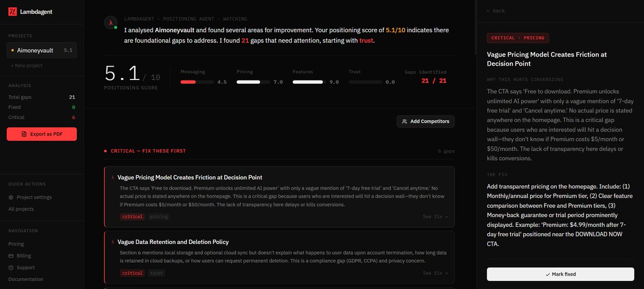Screen dimensions: 644x289
Task: Open the Support navigation link
Action: [x=21, y=268]
